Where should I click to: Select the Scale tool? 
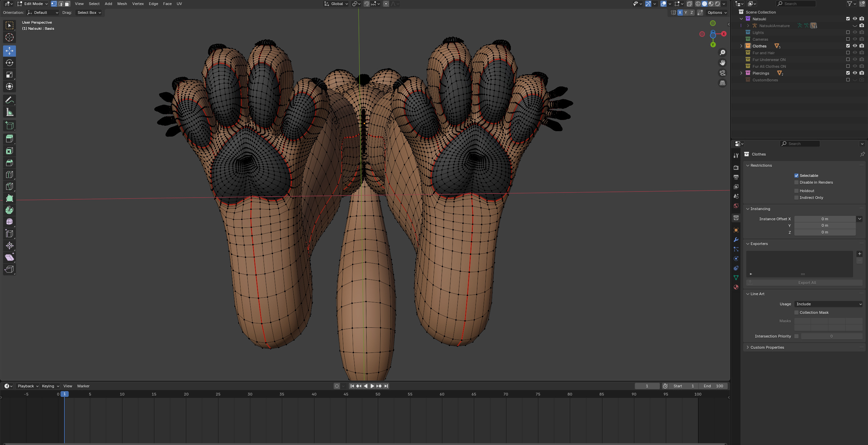tap(9, 75)
